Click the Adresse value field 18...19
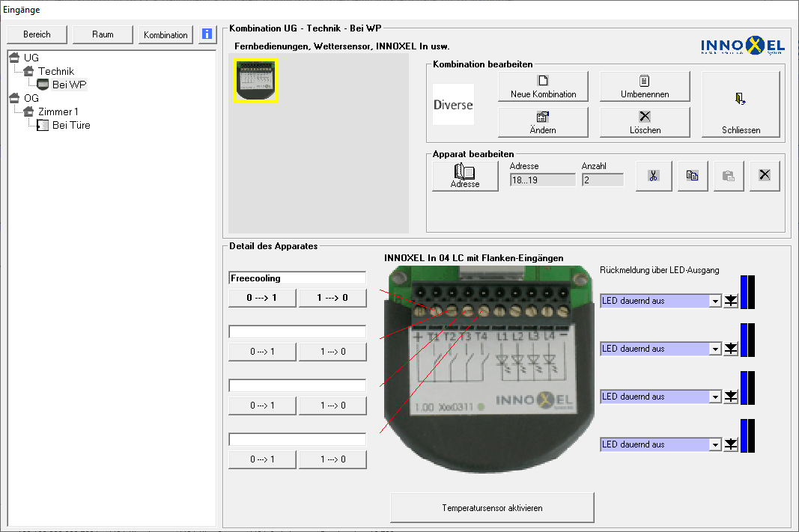Screen dimensions: 799x532 [x=543, y=180]
